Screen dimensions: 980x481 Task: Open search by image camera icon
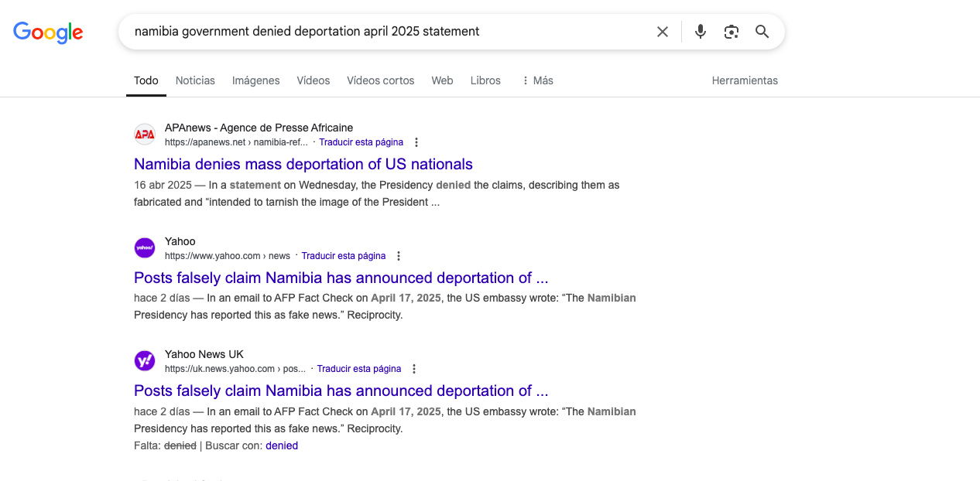[731, 32]
